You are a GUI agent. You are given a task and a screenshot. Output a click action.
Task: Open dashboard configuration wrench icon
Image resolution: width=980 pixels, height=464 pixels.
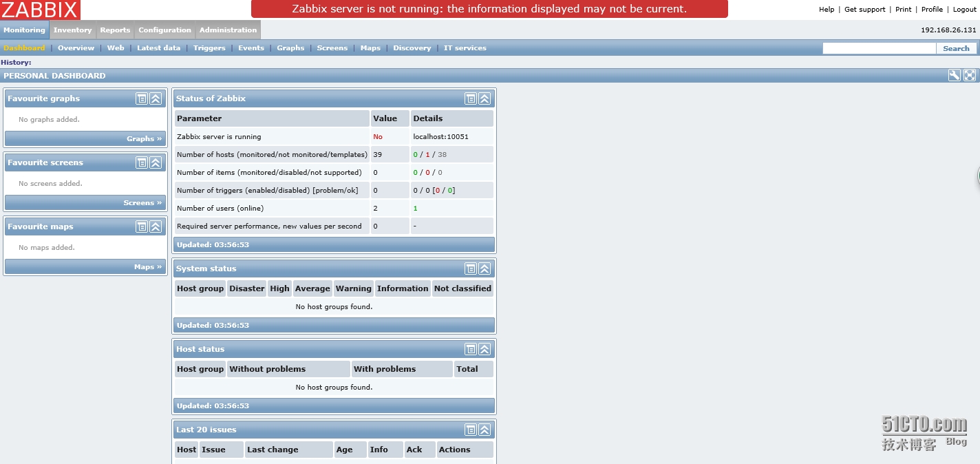pos(954,76)
